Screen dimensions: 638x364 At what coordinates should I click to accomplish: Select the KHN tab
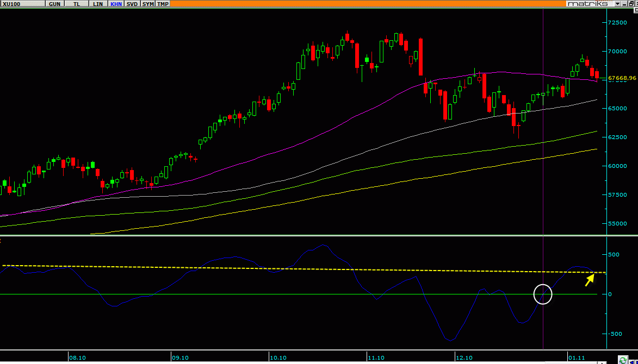tap(116, 4)
